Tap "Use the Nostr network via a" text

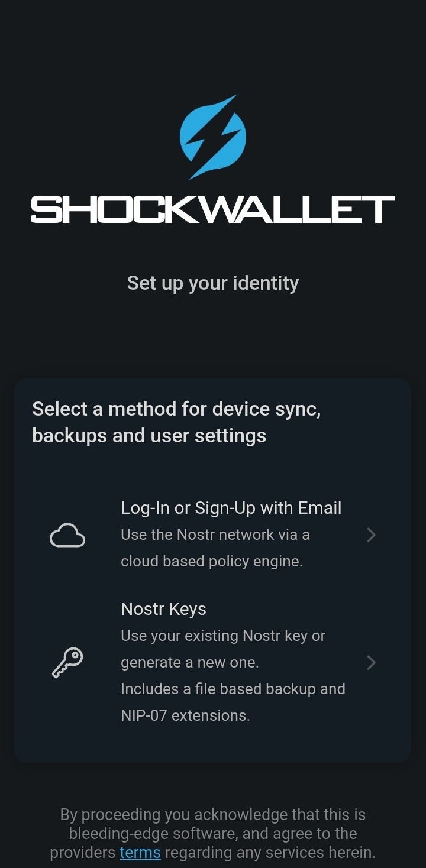(215, 535)
